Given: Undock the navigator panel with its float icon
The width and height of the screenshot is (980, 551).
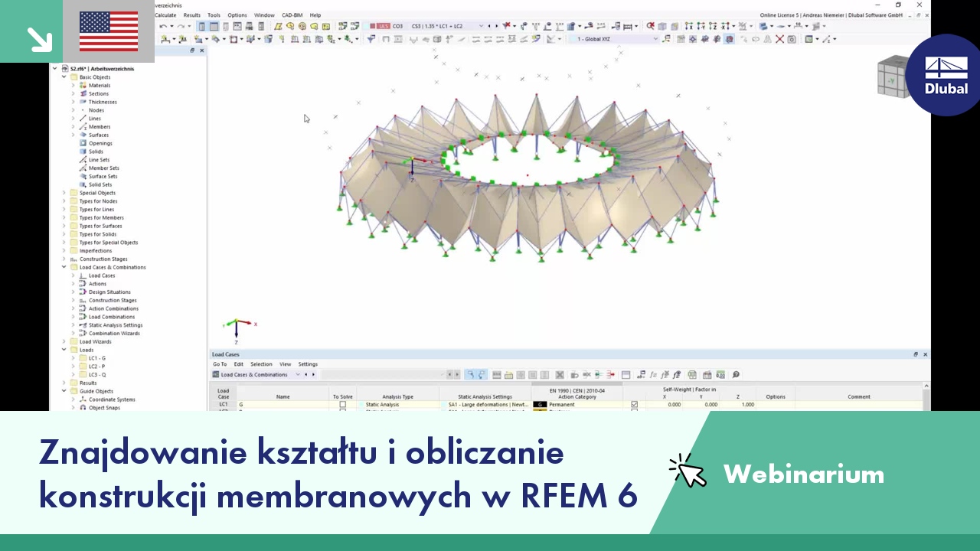Looking at the screenshot, I should [193, 51].
